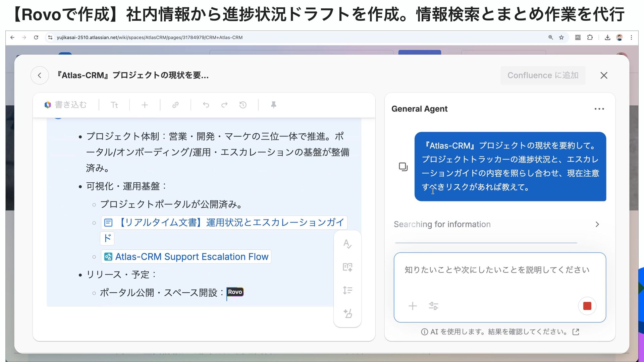644x362 pixels.
Task: Stop the agent with the red button
Action: point(587,306)
